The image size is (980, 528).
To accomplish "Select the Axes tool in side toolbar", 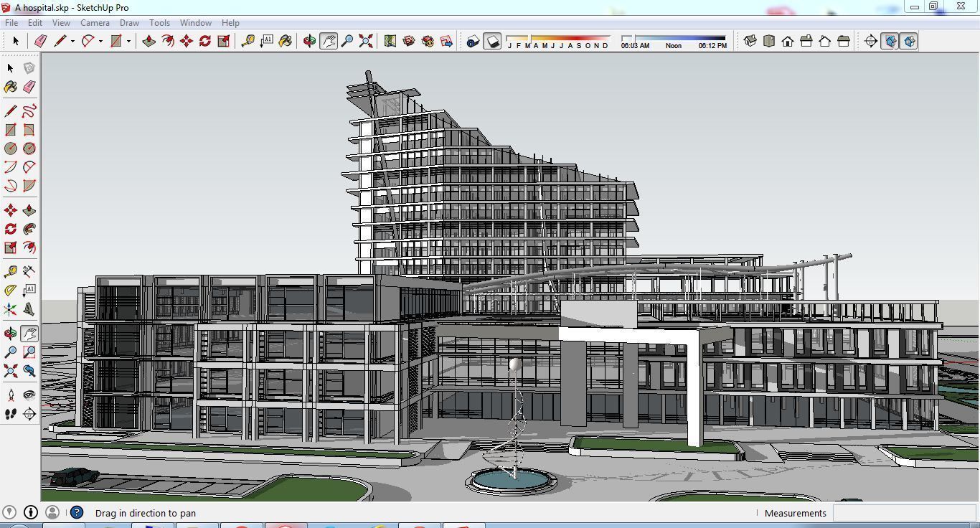I will 11,309.
